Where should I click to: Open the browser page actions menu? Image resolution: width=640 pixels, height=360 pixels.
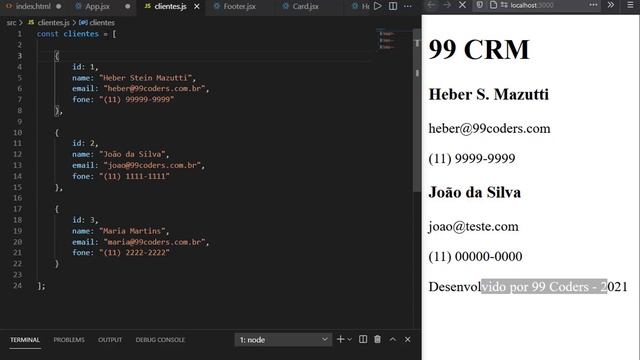[593, 5]
